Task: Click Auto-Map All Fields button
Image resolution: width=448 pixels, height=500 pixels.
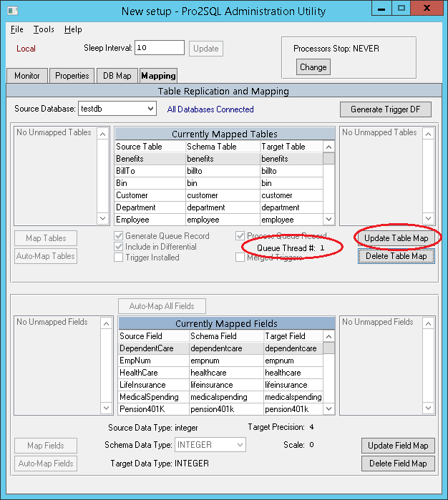Action: tap(162, 306)
